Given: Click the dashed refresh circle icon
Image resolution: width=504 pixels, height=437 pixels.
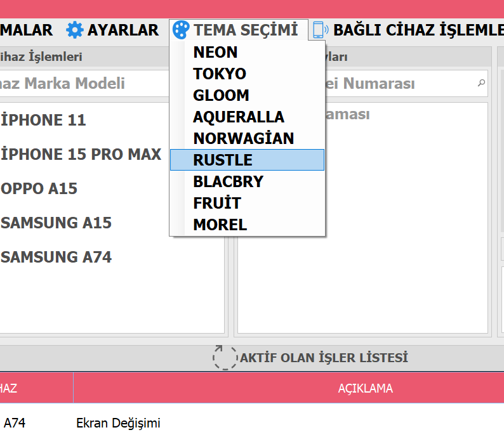Looking at the screenshot, I should point(223,357).
